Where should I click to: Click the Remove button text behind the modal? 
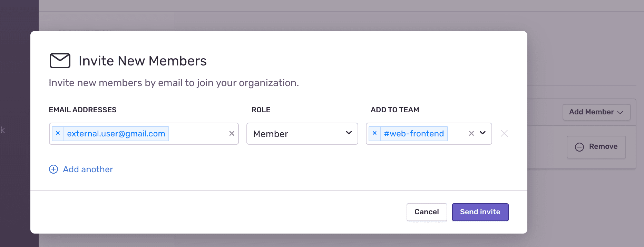click(603, 147)
